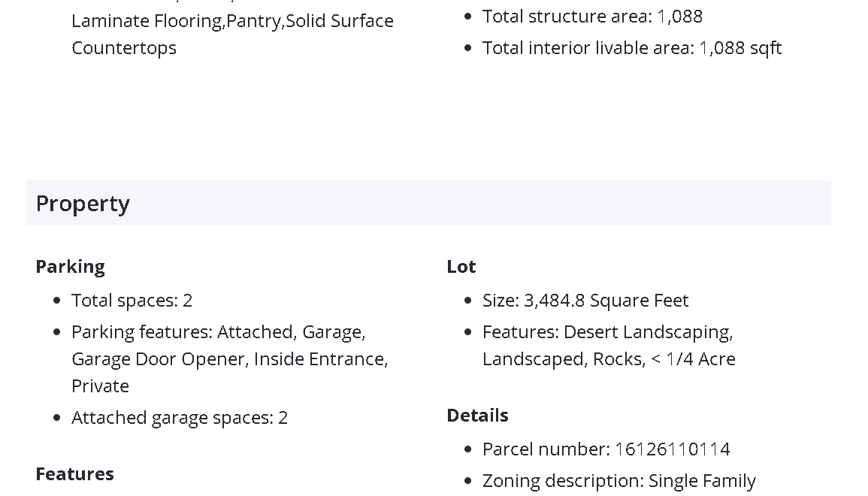
Task: Click the word 'Countertops'
Action: coord(124,48)
